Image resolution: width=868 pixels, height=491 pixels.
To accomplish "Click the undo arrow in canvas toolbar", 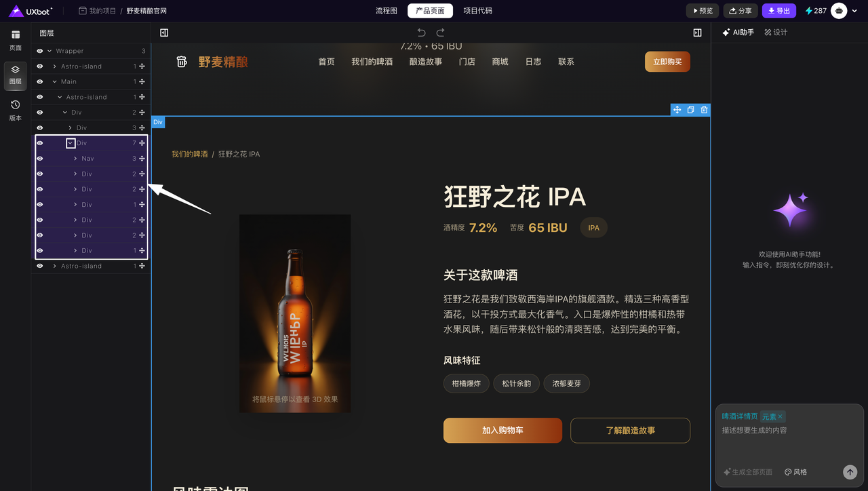I will pyautogui.click(x=421, y=33).
